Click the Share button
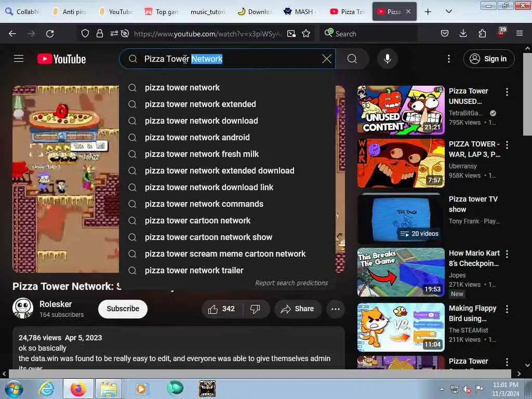 click(298, 309)
